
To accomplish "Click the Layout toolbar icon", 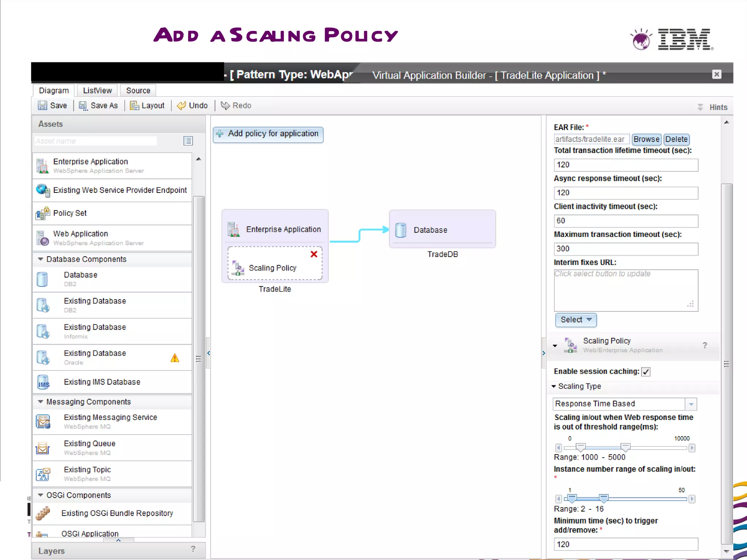I will point(134,106).
